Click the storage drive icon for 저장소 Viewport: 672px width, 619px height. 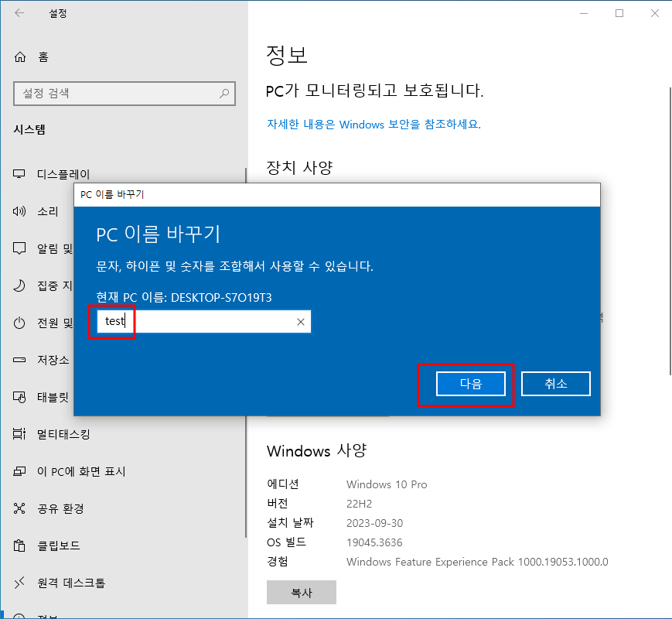coord(20,360)
